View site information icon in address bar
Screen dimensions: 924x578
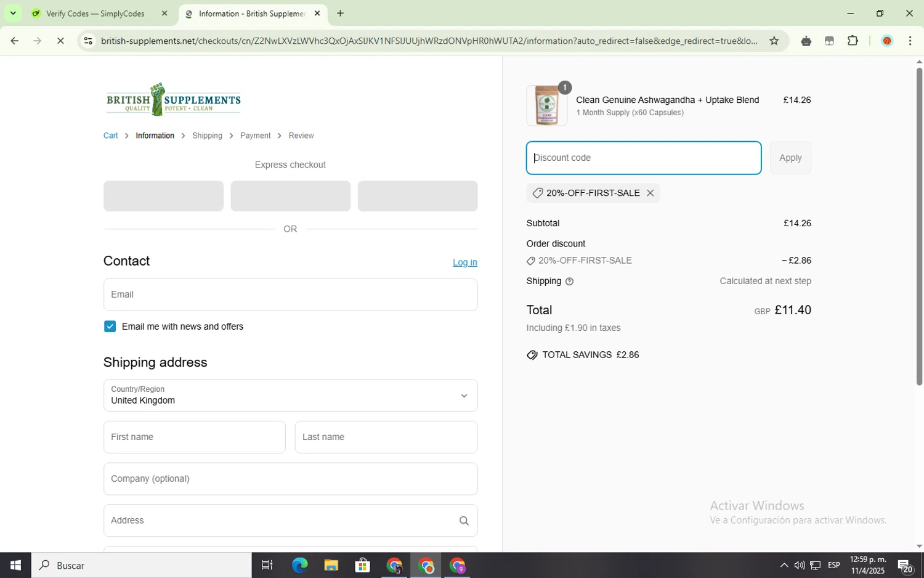[88, 41]
